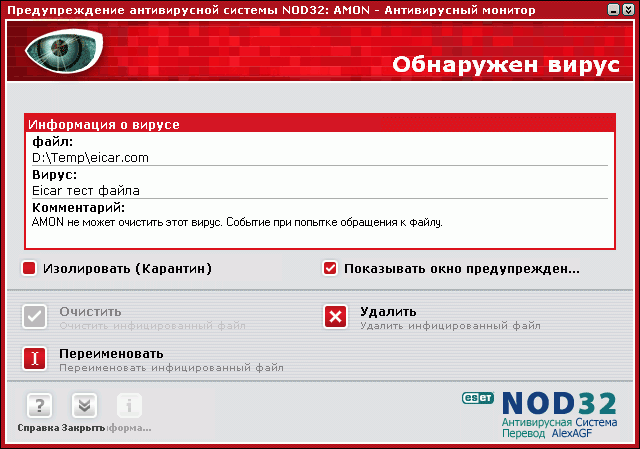Uncheck Показывать окно предупреждения checkbox
The image size is (640, 449).
click(x=330, y=268)
